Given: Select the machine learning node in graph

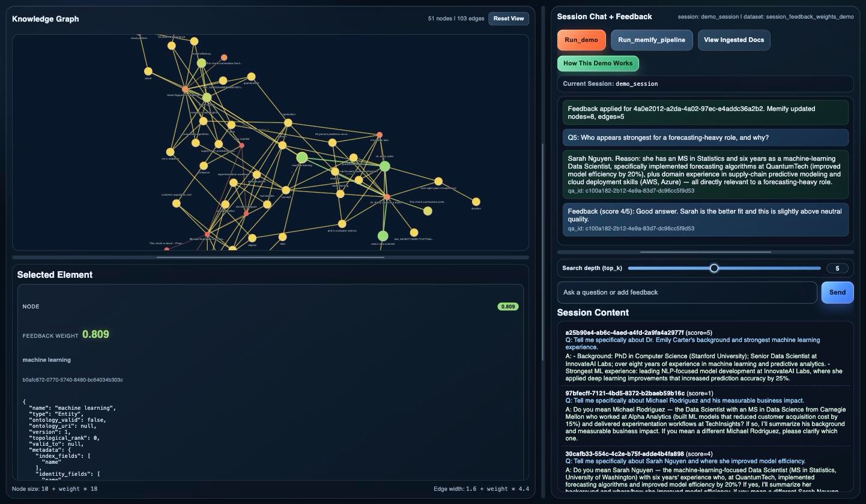Looking at the screenshot, I should tap(302, 158).
